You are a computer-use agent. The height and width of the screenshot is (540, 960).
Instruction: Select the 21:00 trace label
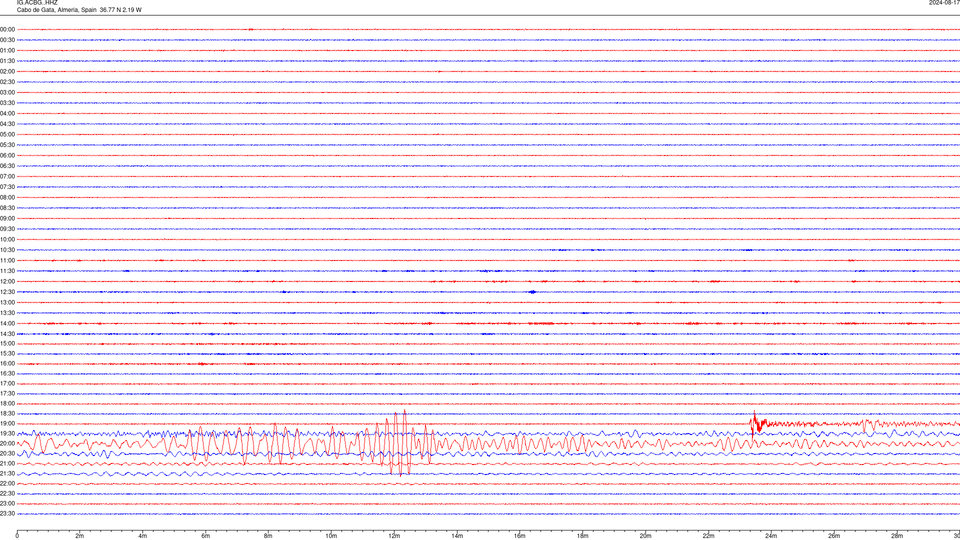7,463
